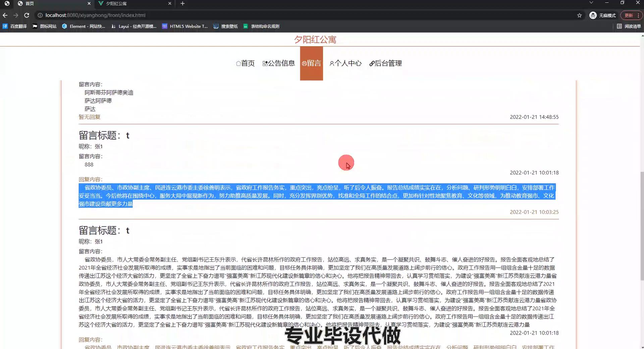
Task: Open the HTML5 Website bookmark
Action: pyautogui.click(x=185, y=26)
